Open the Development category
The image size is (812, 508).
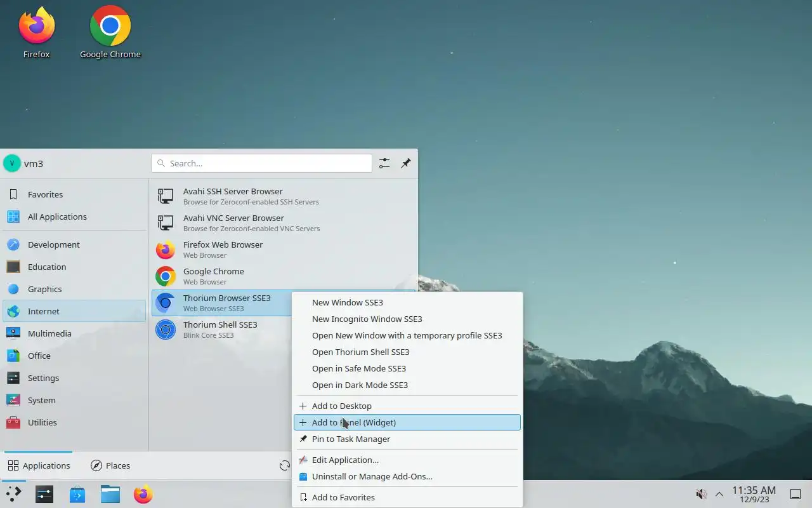[74, 244]
